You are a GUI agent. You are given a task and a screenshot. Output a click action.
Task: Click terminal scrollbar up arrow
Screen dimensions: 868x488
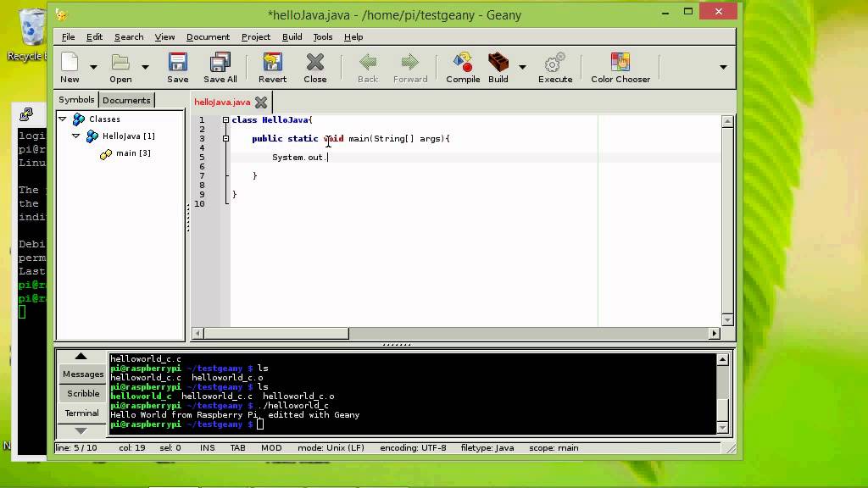point(722,360)
